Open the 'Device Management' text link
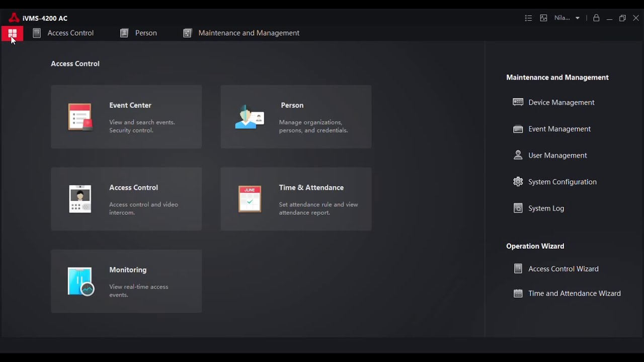This screenshot has width=644, height=362. 561,103
